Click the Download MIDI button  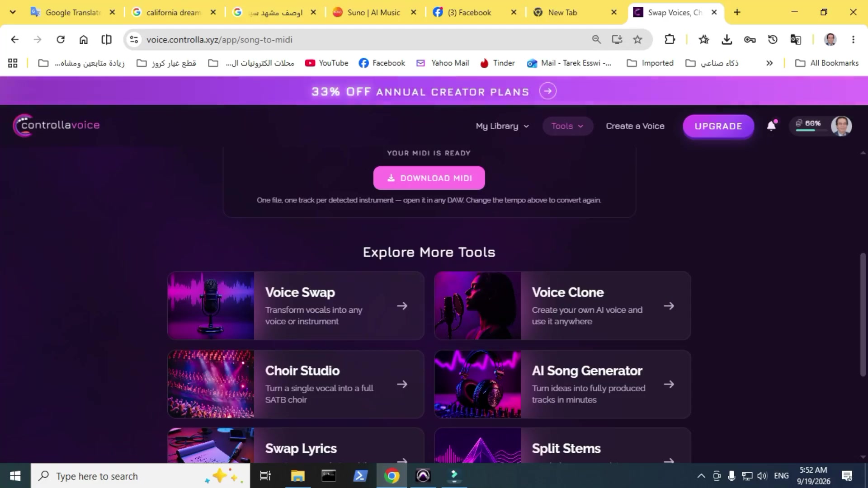coord(429,178)
